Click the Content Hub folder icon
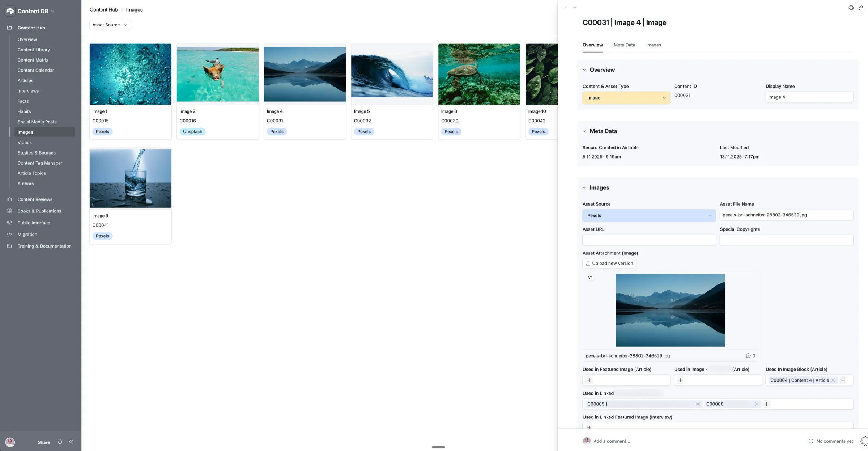This screenshot has width=868, height=451. click(x=9, y=28)
